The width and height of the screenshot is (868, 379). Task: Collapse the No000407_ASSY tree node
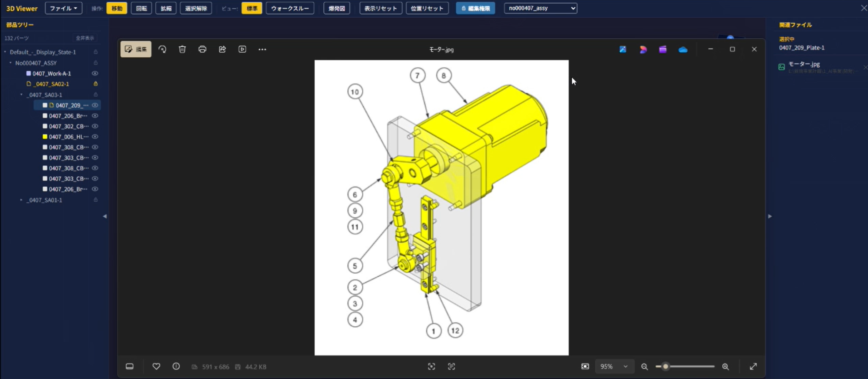coord(10,63)
